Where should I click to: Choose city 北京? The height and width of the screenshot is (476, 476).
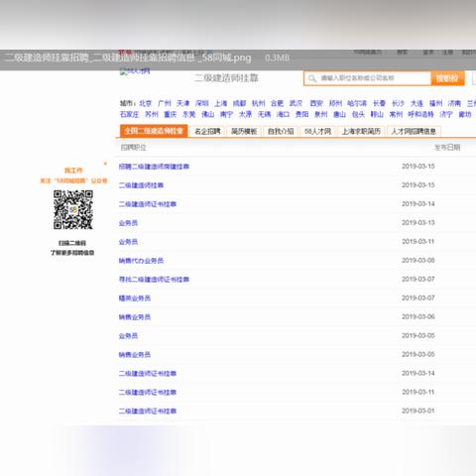pyautogui.click(x=146, y=103)
